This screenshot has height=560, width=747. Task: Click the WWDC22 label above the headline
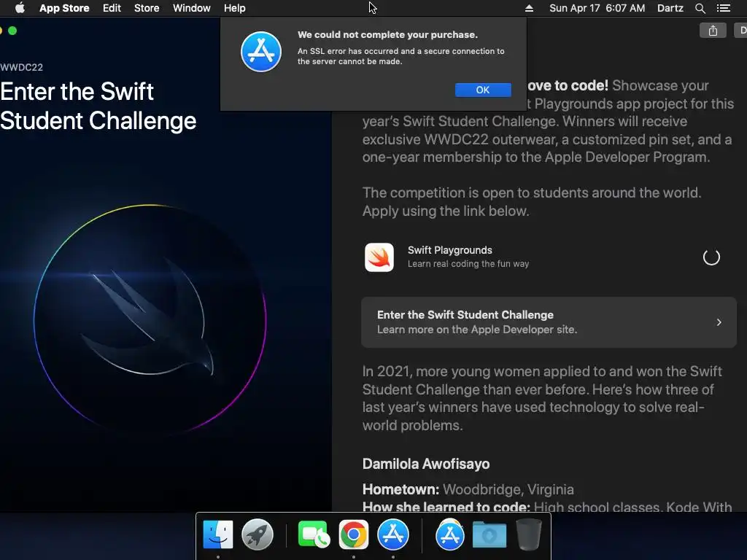pos(21,67)
